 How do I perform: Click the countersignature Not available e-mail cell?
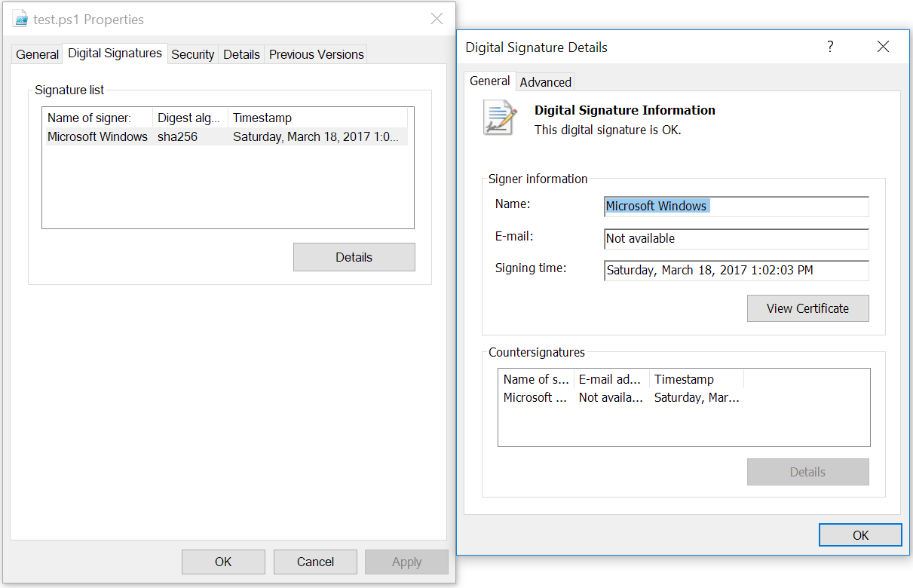pyautogui.click(x=611, y=397)
